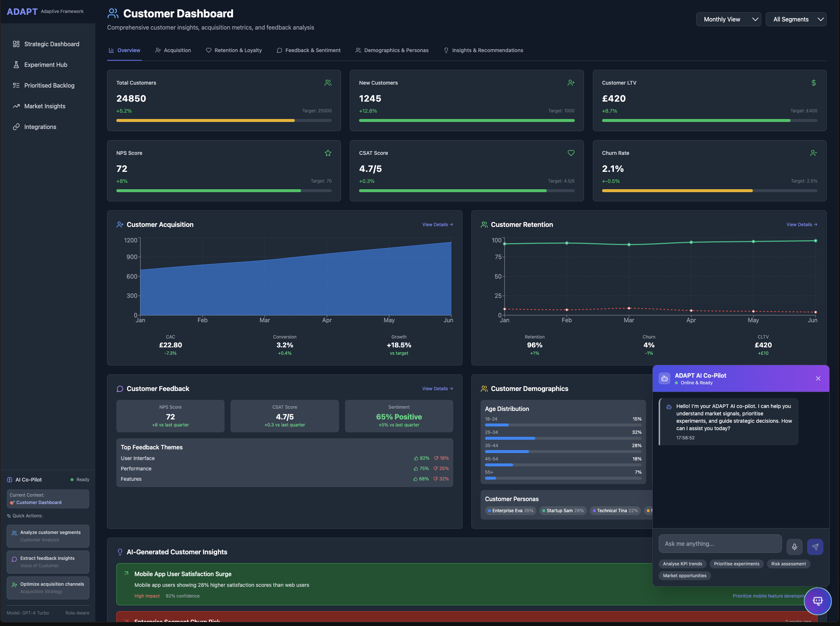Screen dimensions: 840x626
Task: Open the All Segments dropdown
Action: 796,19
